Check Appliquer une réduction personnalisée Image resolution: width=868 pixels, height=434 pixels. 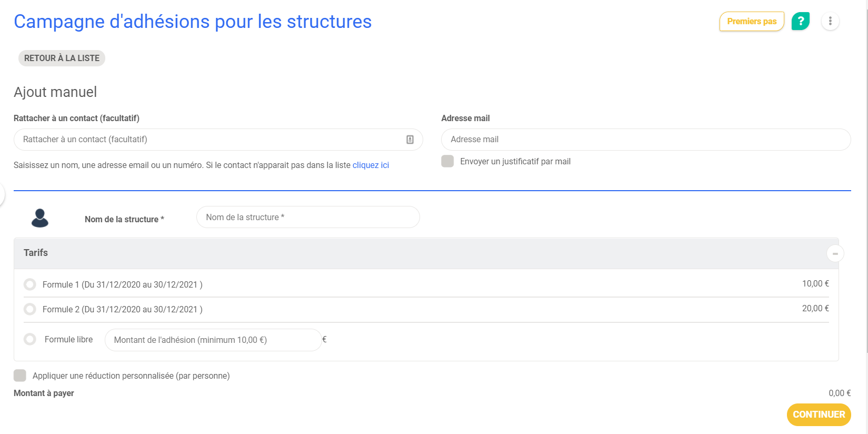pyautogui.click(x=20, y=376)
